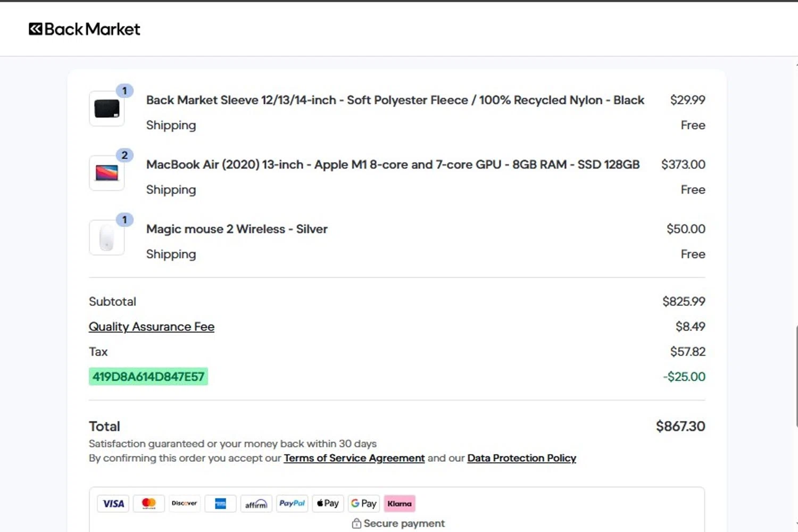The height and width of the screenshot is (532, 798).
Task: Open the Terms of Service Agreement link
Action: (x=354, y=458)
